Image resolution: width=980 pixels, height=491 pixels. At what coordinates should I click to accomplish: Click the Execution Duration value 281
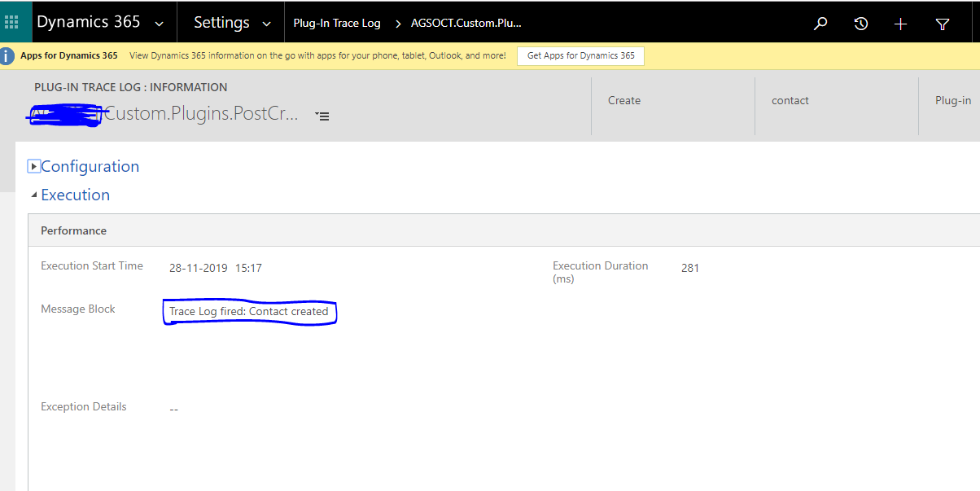pyautogui.click(x=689, y=267)
